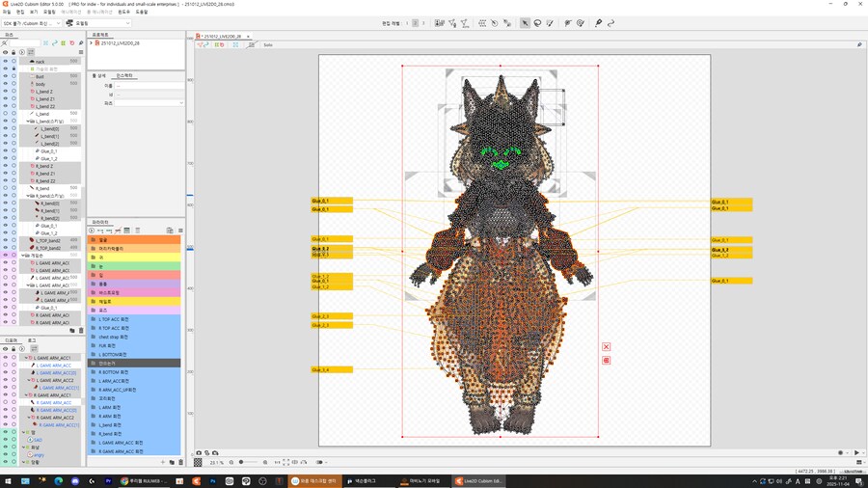Expand the 251012_LIVE2D0_28 project tree
Screen dimensions: 868x488
92,43
